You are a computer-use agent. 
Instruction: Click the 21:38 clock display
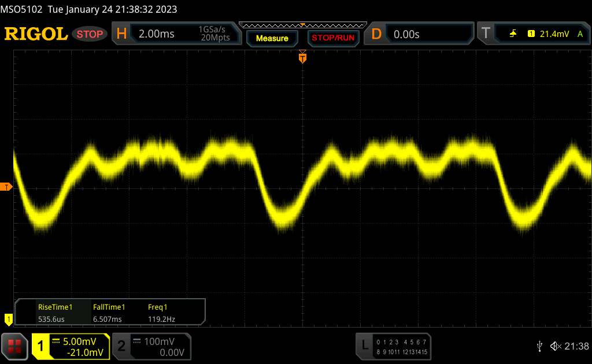(x=576, y=346)
